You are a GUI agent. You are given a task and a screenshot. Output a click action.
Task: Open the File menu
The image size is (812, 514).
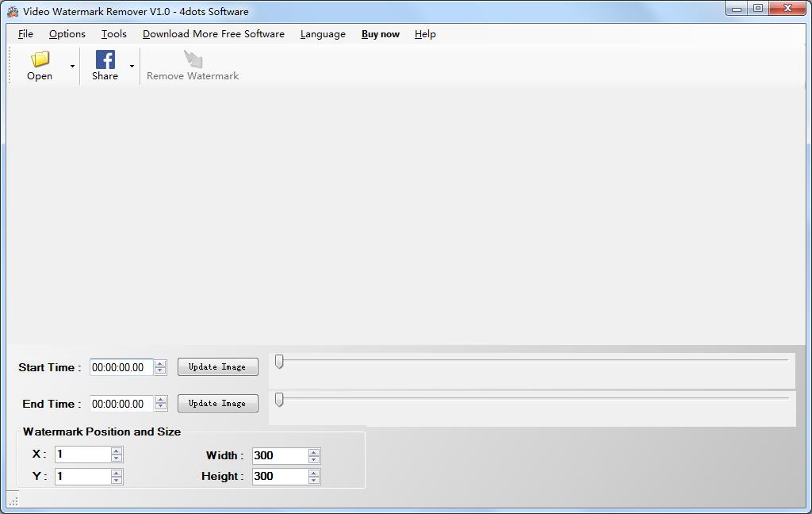25,34
